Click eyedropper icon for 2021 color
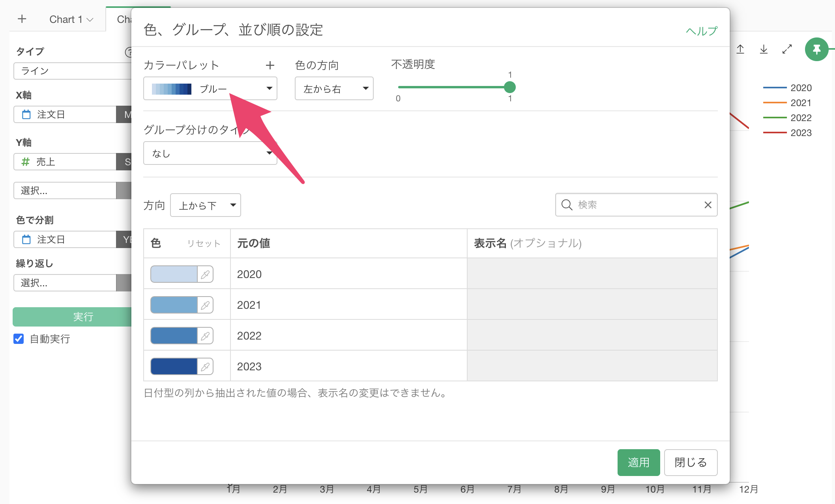The image size is (835, 504). [x=205, y=305]
